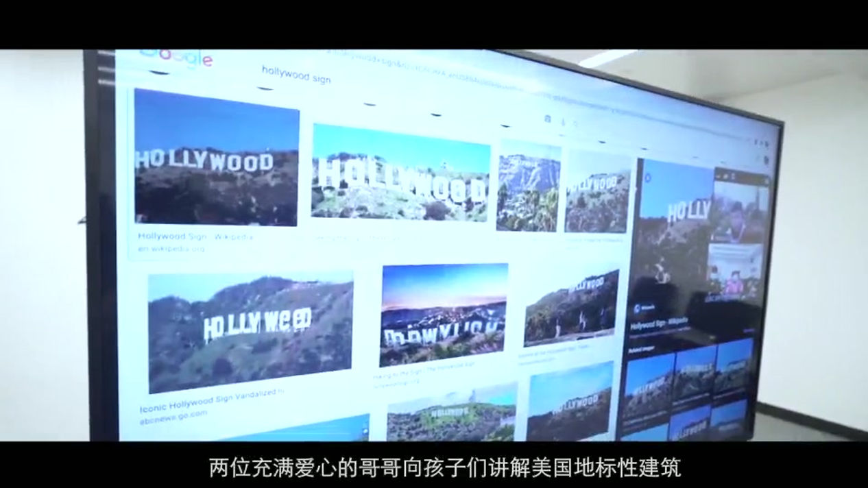The height and width of the screenshot is (488, 868).
Task: Click the Google logo
Action: [x=176, y=58]
